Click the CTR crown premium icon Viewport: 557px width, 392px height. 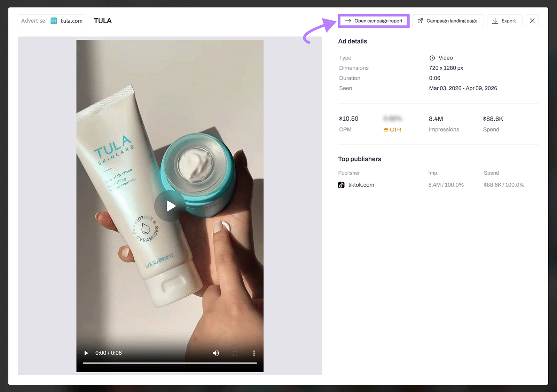pyautogui.click(x=386, y=129)
